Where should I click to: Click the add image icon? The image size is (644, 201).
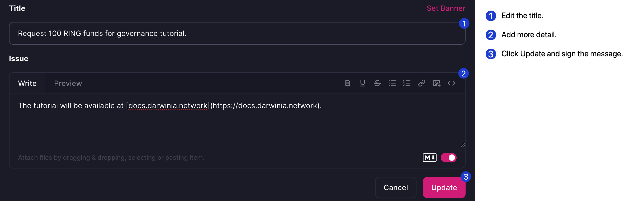pyautogui.click(x=437, y=83)
